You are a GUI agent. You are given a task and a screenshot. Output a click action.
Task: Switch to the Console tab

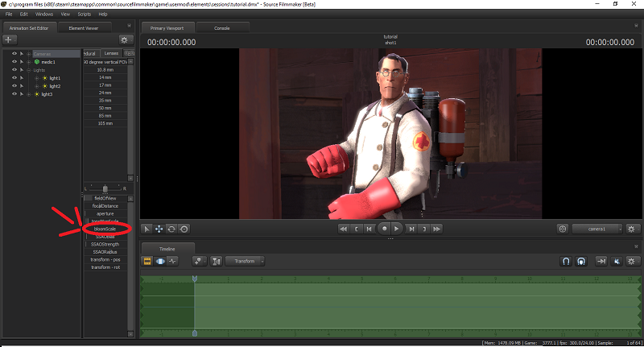[221, 28]
